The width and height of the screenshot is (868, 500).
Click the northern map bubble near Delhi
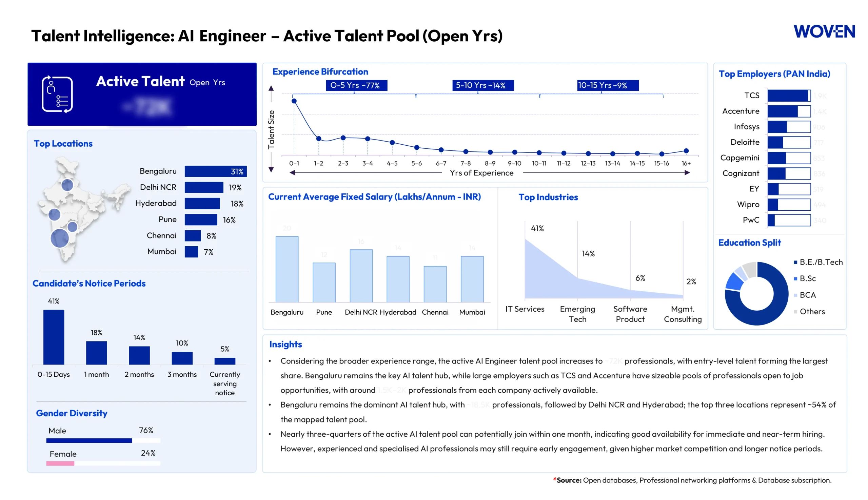tap(67, 185)
